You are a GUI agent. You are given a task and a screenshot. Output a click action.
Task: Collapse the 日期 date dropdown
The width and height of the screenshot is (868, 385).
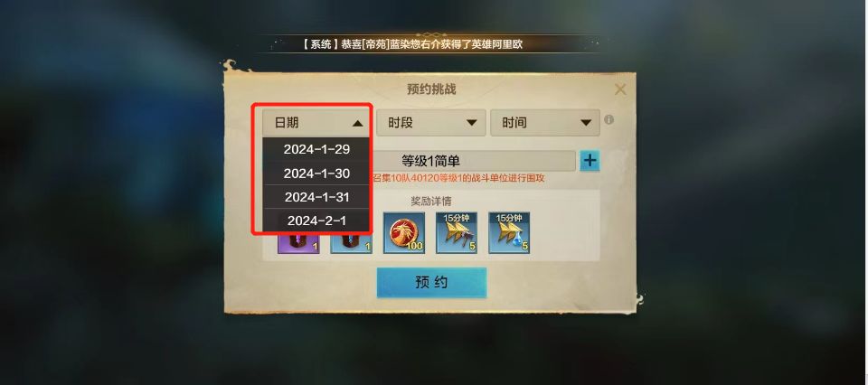point(316,123)
